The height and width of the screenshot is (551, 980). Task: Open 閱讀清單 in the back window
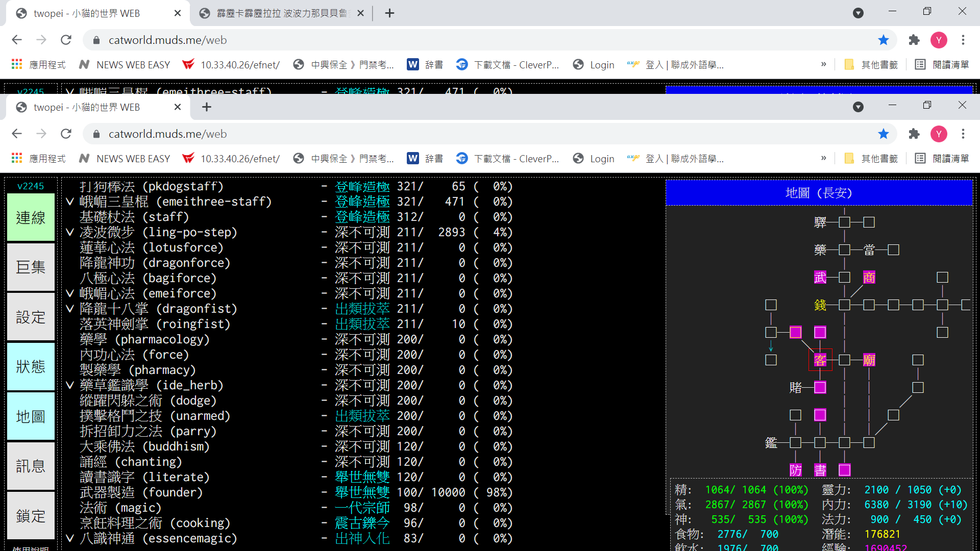coord(942,64)
